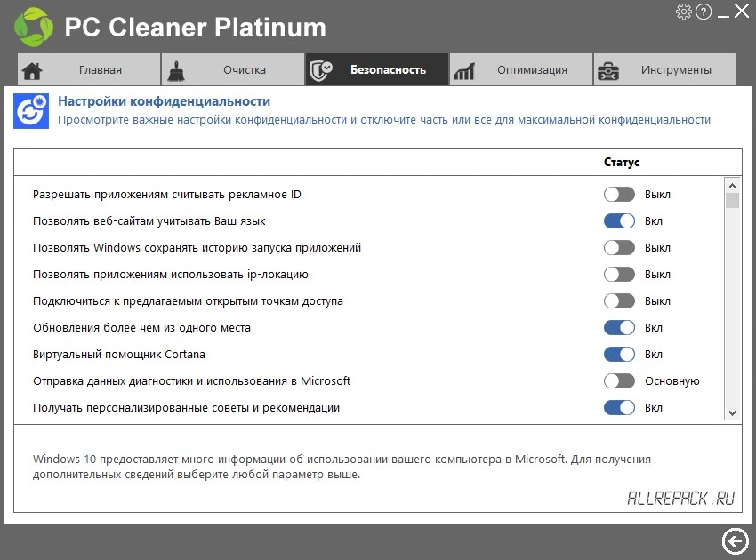Toggle Microsoft diagnostic data sending switch

[619, 380]
